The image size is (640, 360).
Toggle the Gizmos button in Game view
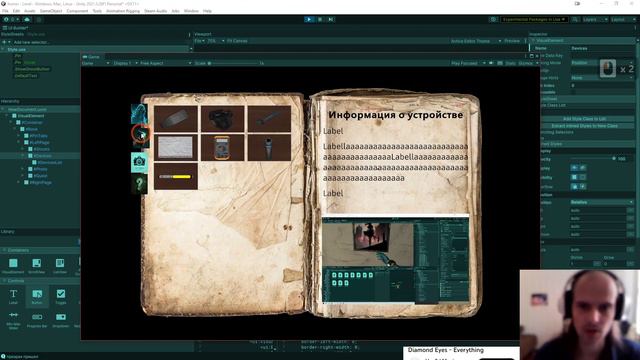coord(525,63)
